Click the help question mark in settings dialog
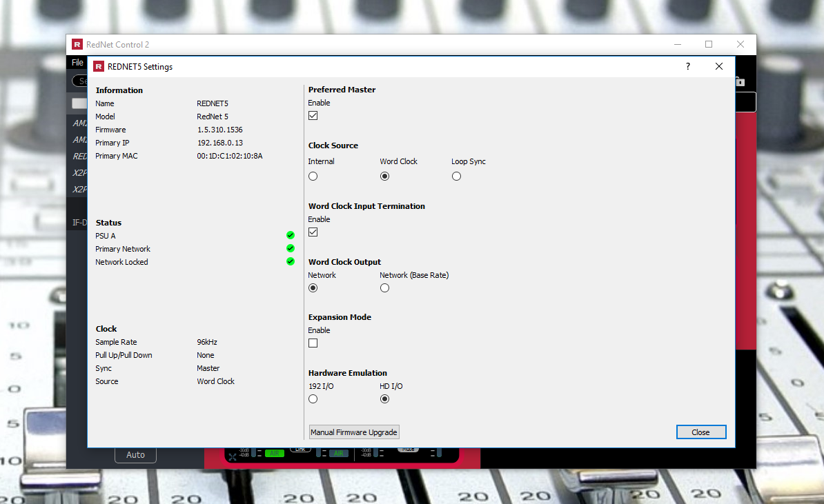 pyautogui.click(x=688, y=66)
